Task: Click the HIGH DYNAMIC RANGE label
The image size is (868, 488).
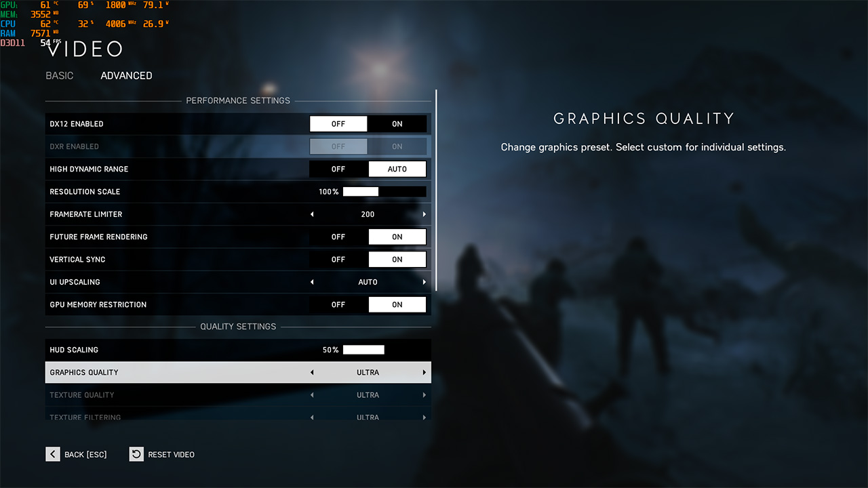Action: 89,169
